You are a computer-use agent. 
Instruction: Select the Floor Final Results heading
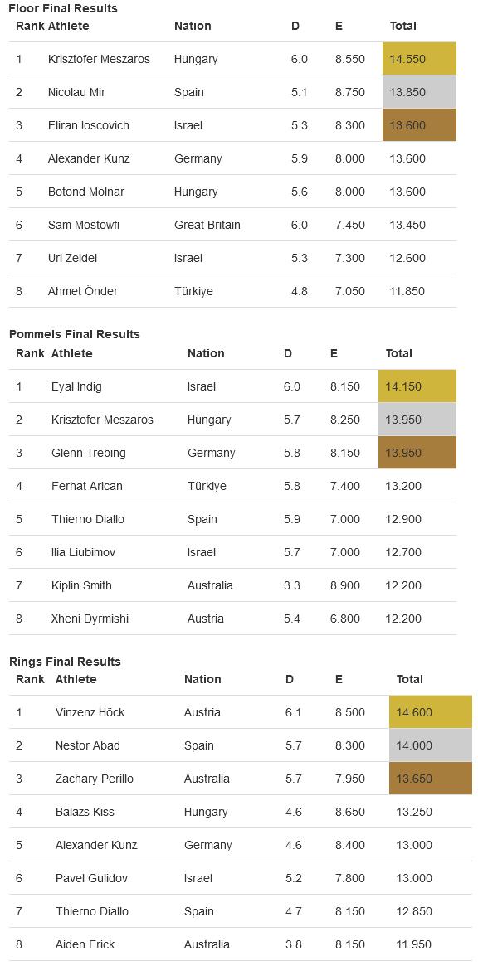(63, 9)
